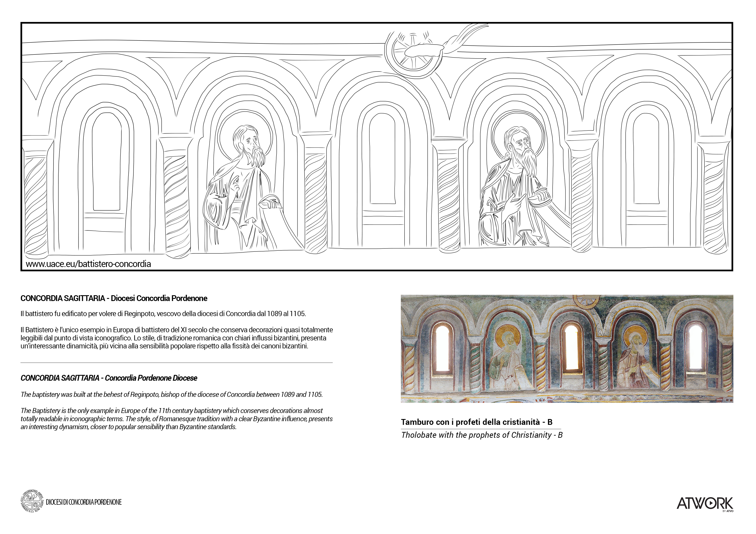Click the 'DIOCESI DI CONCORDIA PORDENONE' footer text
Image resolution: width=756 pixels, height=534 pixels.
(84, 502)
